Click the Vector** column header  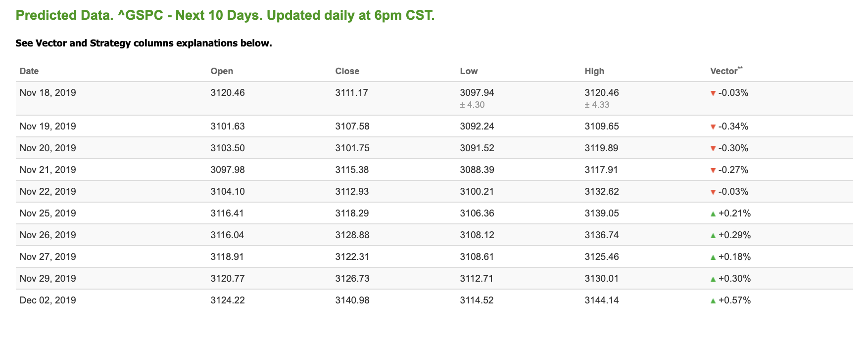point(726,71)
